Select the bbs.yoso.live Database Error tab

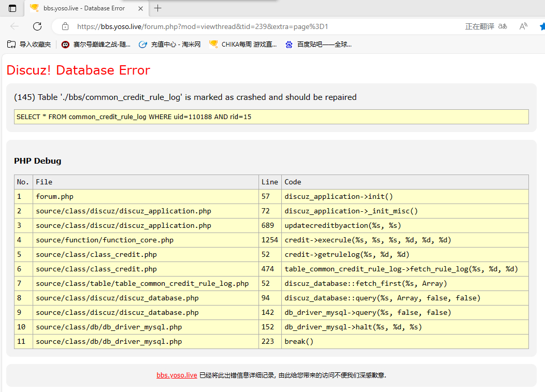pos(87,8)
